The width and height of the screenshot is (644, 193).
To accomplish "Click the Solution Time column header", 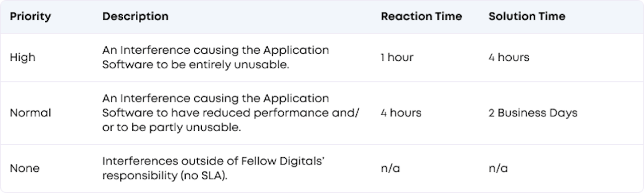I will coord(527,16).
